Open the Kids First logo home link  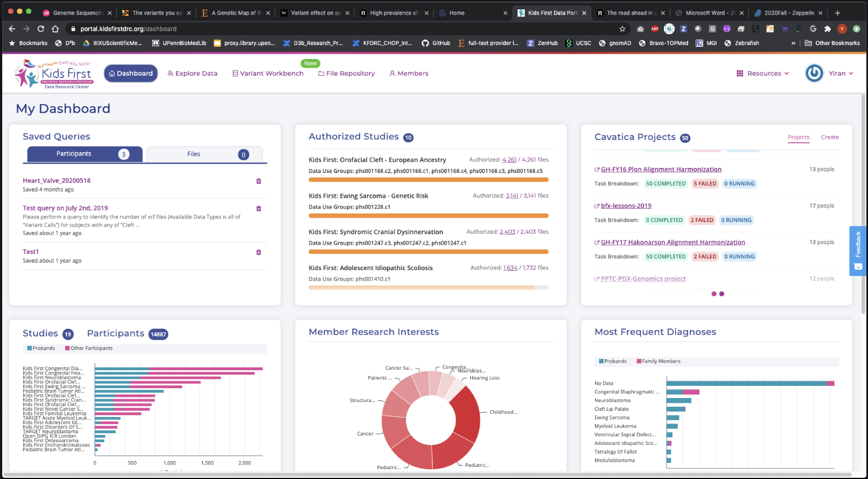[x=54, y=74]
